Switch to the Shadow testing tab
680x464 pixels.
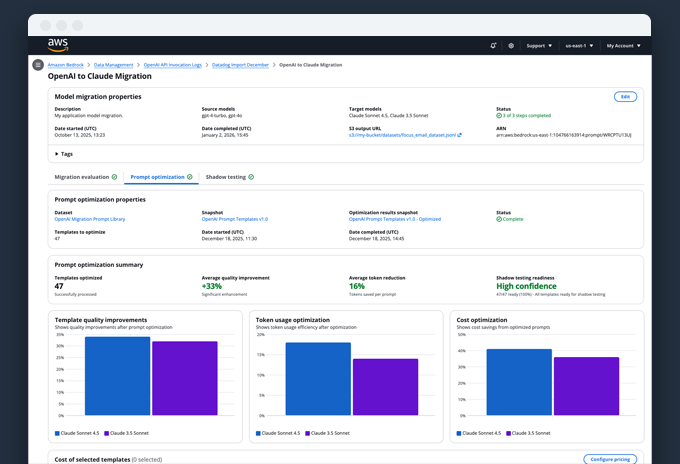pos(225,177)
